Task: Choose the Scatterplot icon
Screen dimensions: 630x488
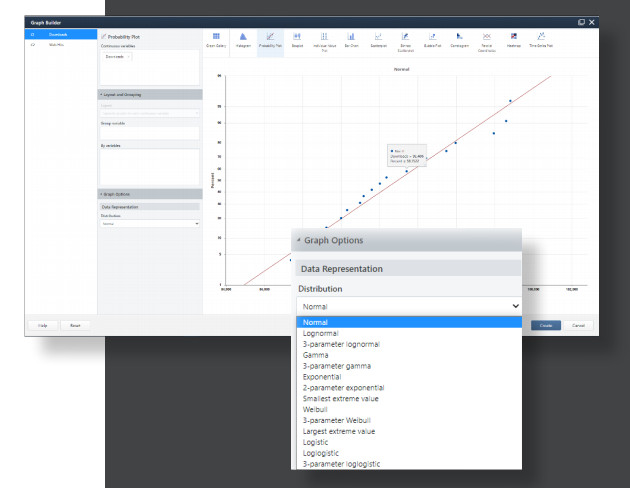Action: pyautogui.click(x=378, y=41)
